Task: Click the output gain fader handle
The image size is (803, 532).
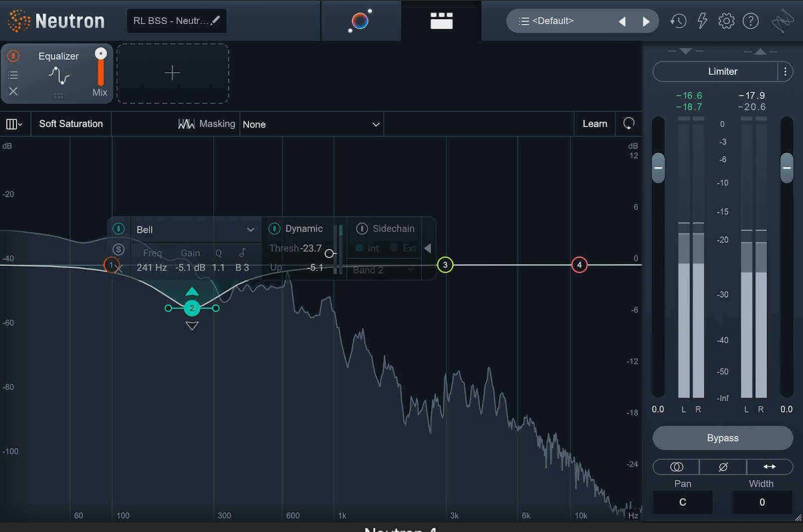Action: tap(786, 168)
